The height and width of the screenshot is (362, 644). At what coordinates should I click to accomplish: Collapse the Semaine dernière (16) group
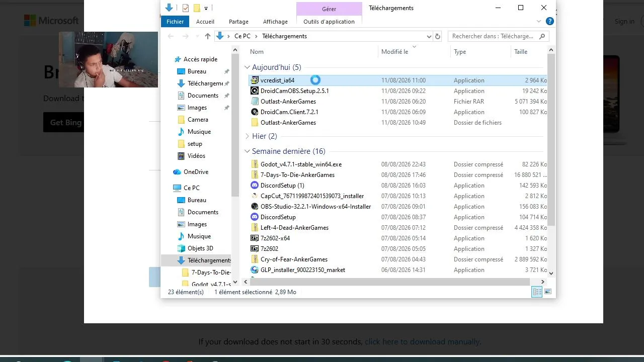point(247,151)
